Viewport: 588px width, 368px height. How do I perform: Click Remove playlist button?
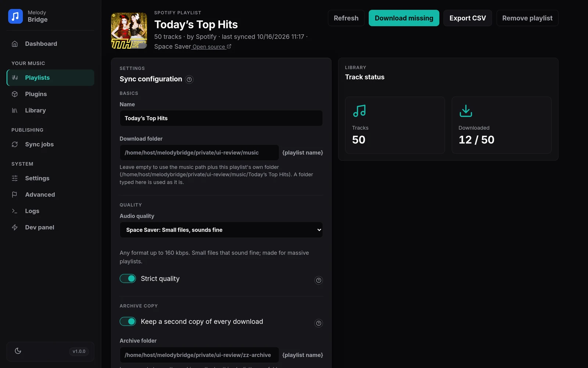(527, 18)
